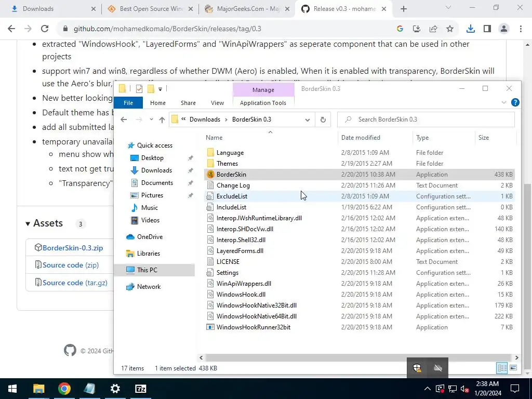The image size is (532, 399).
Task: Select This PC in the navigation pane
Action: tap(147, 270)
